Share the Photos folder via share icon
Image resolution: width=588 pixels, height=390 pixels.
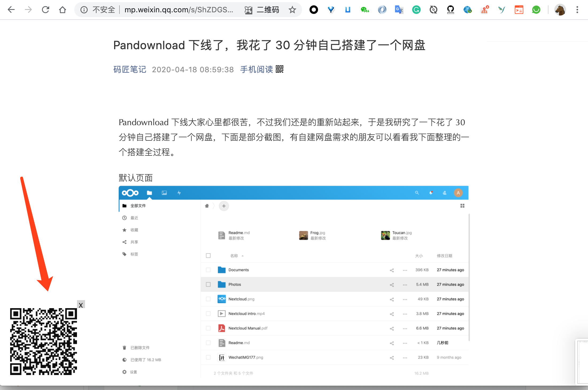[392, 285]
